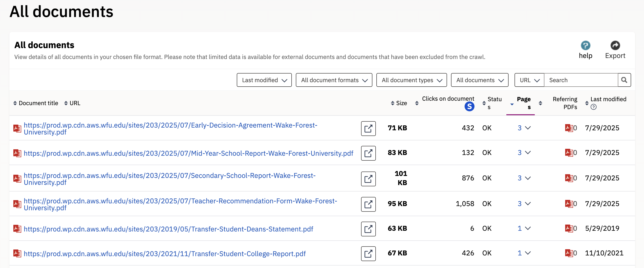Screen dimensions: 644x268
Task: Click external link icon for Transfer-Student-Deans-Statement
Action: click(368, 229)
